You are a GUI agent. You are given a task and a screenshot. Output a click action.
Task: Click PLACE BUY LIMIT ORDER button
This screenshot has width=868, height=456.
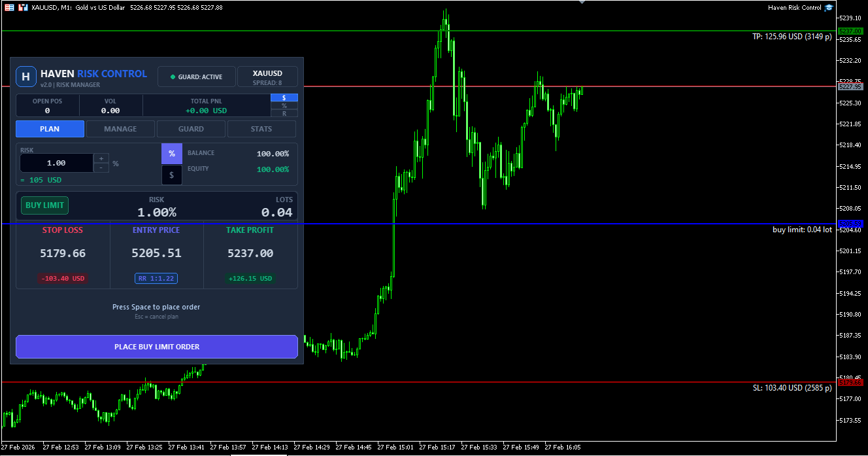click(x=157, y=347)
